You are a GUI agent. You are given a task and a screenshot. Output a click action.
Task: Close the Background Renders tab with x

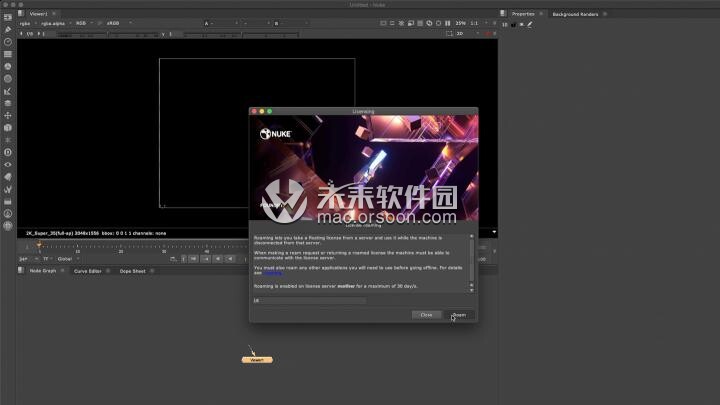coord(605,14)
